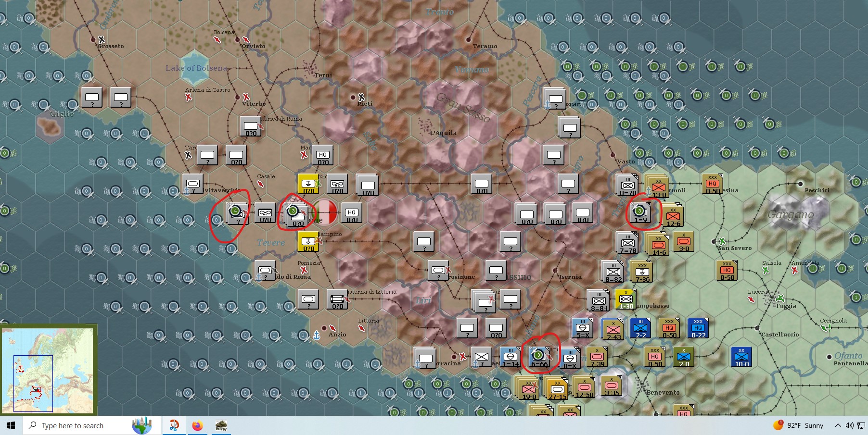Open the 92°F Sunny weather widget
Viewport: 868px width, 435px height.
click(798, 425)
